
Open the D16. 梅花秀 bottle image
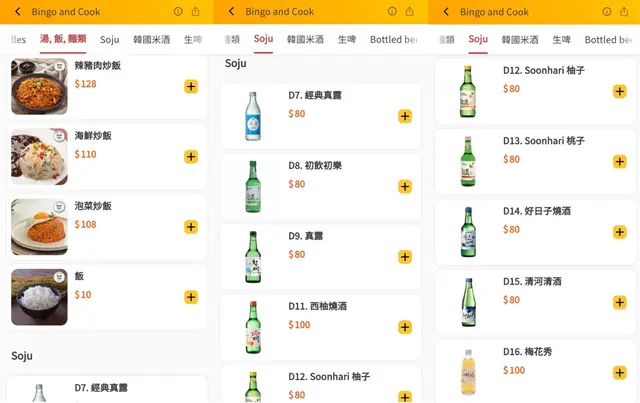[467, 372]
